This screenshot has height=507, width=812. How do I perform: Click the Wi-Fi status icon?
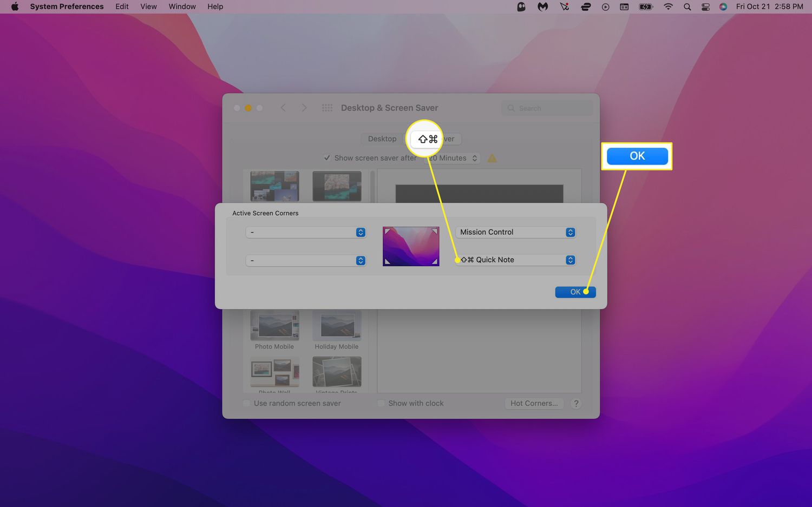[668, 6]
